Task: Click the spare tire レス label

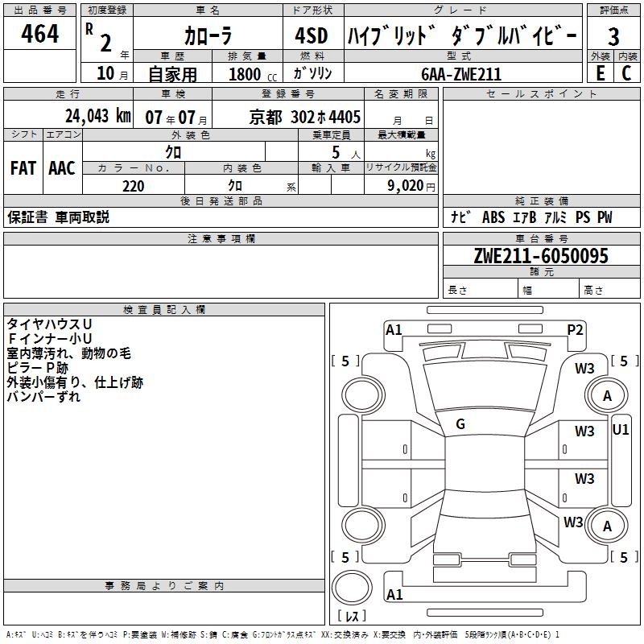Action: pos(352,615)
